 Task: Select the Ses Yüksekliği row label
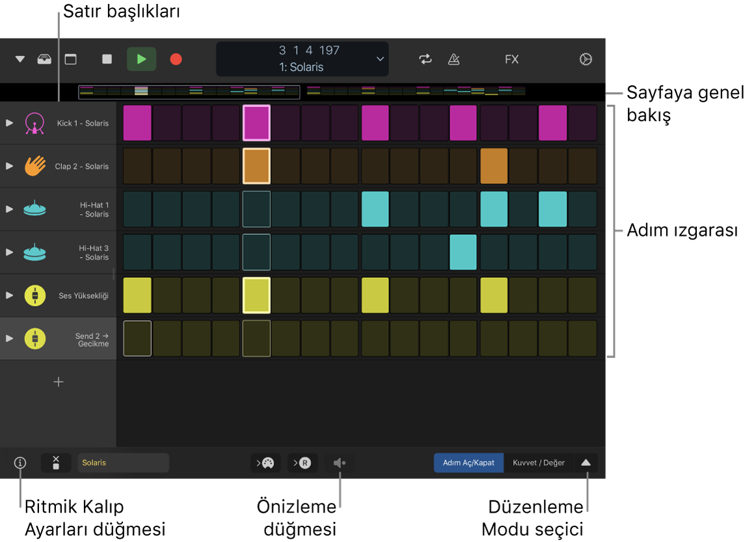pyautogui.click(x=83, y=295)
